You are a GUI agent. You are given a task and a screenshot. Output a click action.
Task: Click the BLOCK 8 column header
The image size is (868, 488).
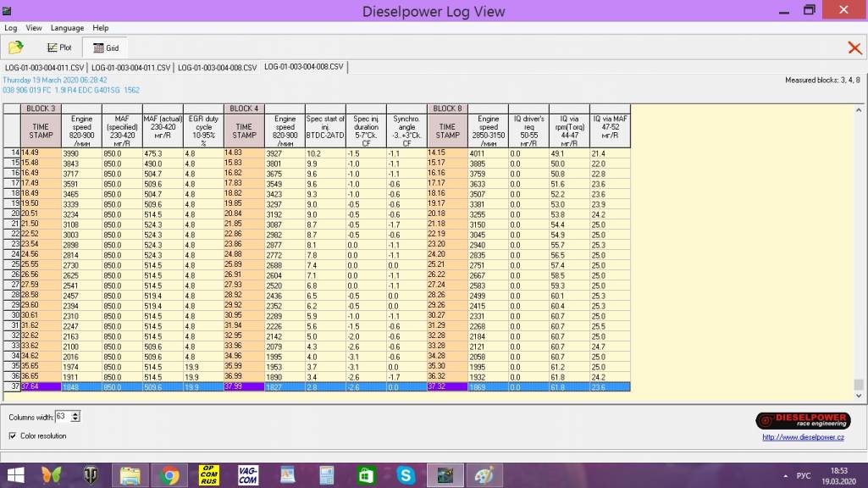pos(447,108)
